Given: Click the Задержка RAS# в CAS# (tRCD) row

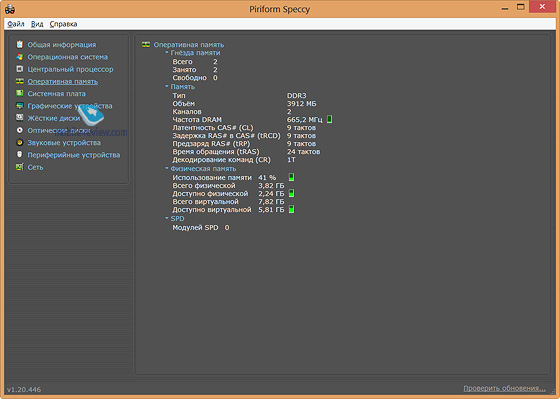Looking at the screenshot, I should 244,136.
